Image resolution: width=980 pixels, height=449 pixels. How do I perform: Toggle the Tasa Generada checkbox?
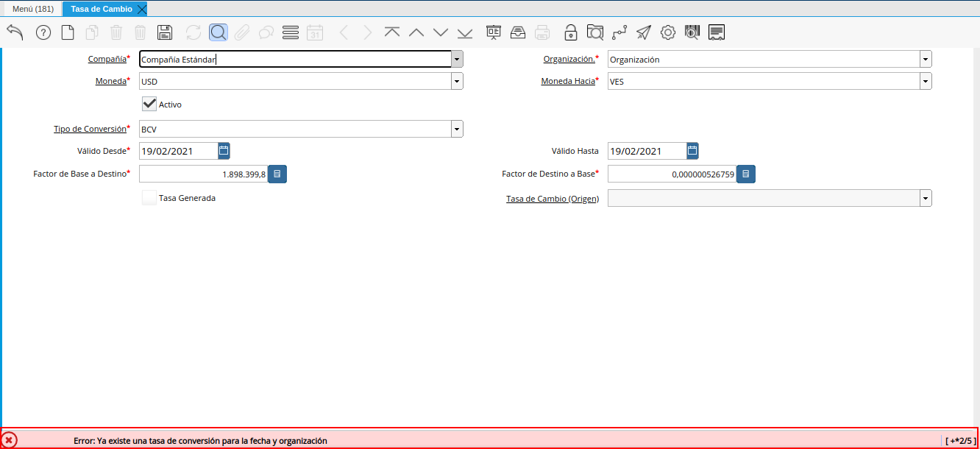[x=149, y=197]
